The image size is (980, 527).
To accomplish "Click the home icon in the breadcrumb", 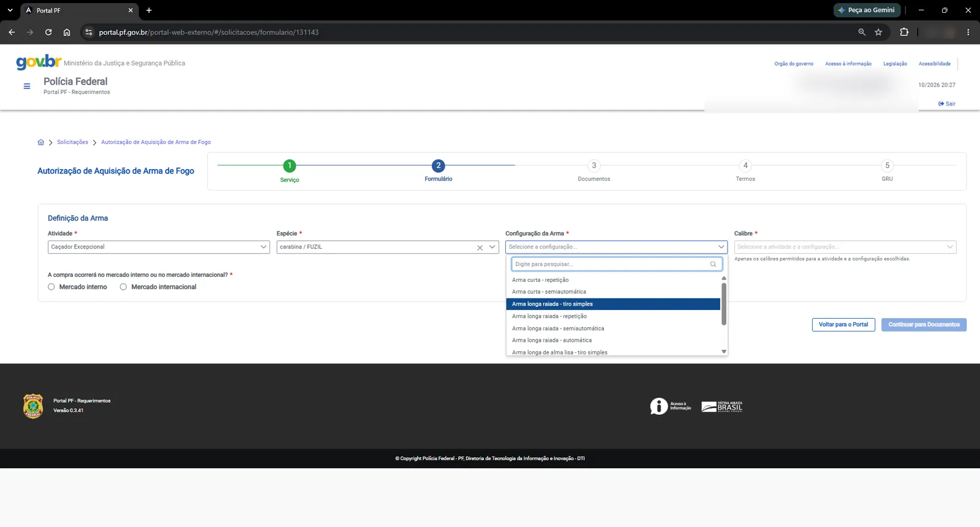I will pyautogui.click(x=41, y=142).
